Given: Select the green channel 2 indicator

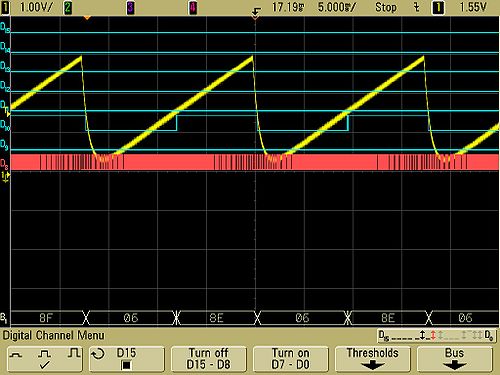Looking at the screenshot, I should (68, 7).
